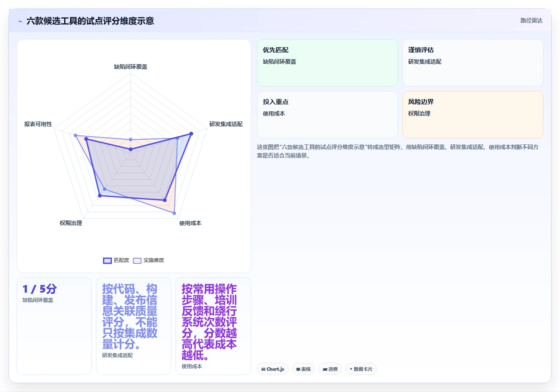Screen dimensions: 560x392
Task: Click the 报表可用性 axis label on the radar chart
Action: (38, 124)
